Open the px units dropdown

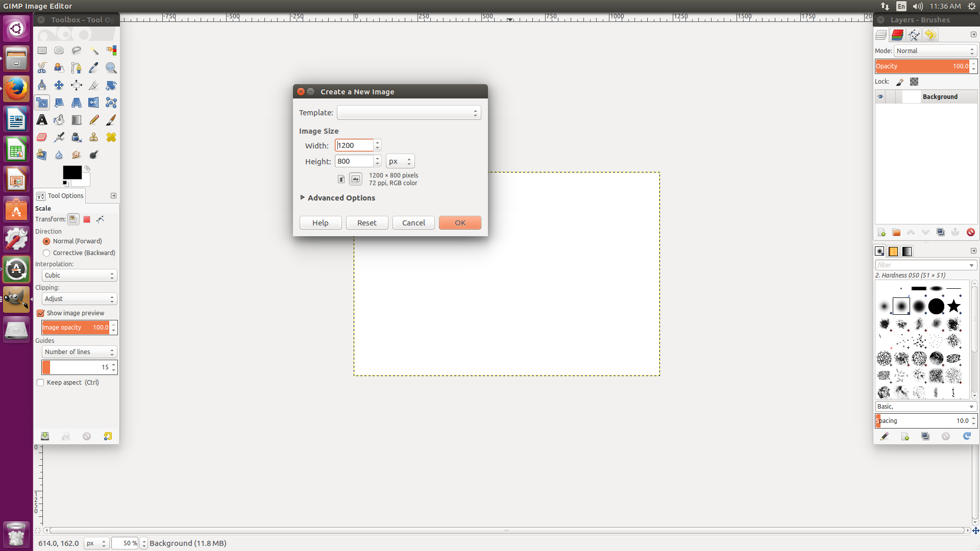399,161
